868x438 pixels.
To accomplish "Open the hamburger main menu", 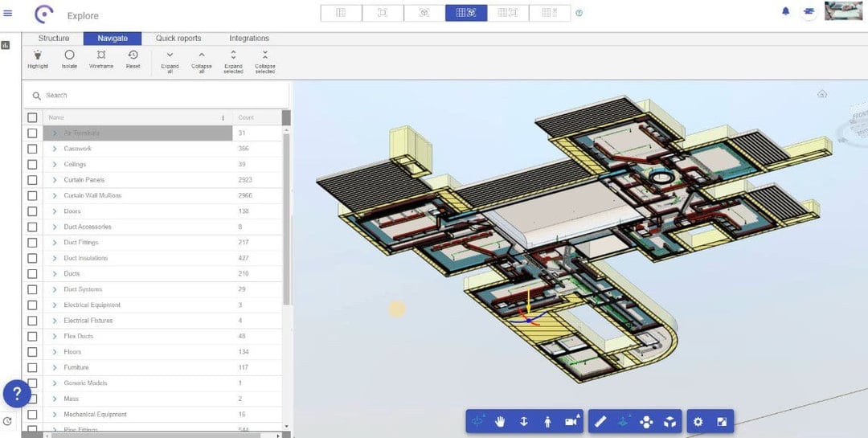I will click(x=8, y=13).
